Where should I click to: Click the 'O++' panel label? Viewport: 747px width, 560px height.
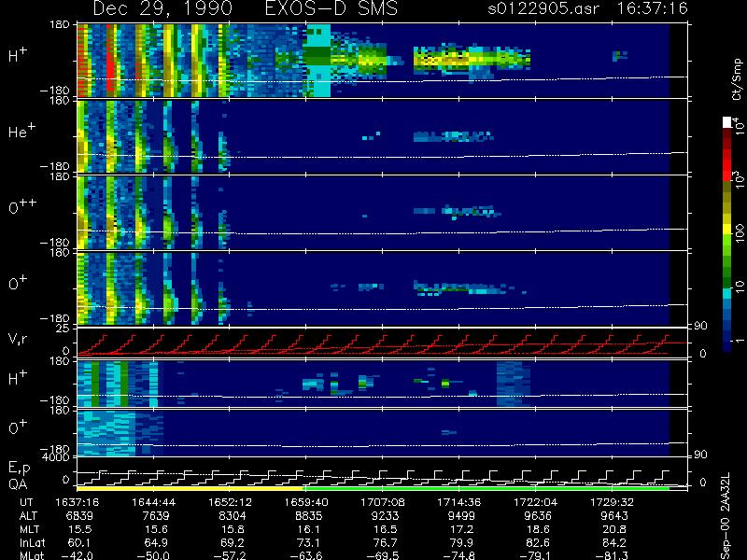(x=22, y=206)
